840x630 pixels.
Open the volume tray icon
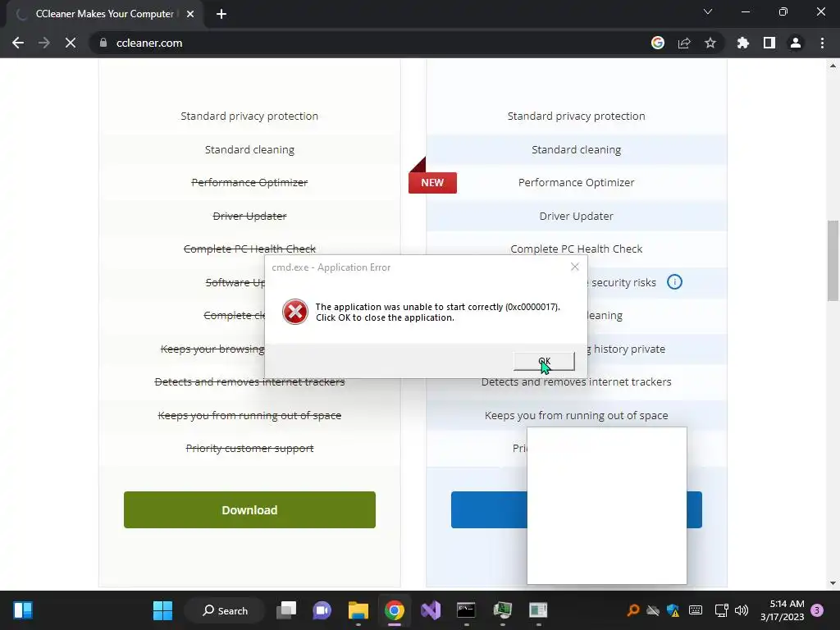tap(742, 610)
